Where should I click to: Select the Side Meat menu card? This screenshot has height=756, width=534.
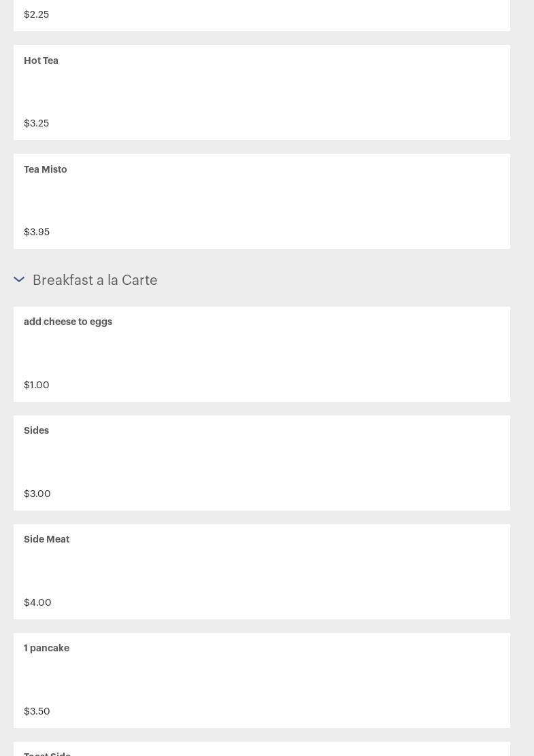(x=262, y=571)
